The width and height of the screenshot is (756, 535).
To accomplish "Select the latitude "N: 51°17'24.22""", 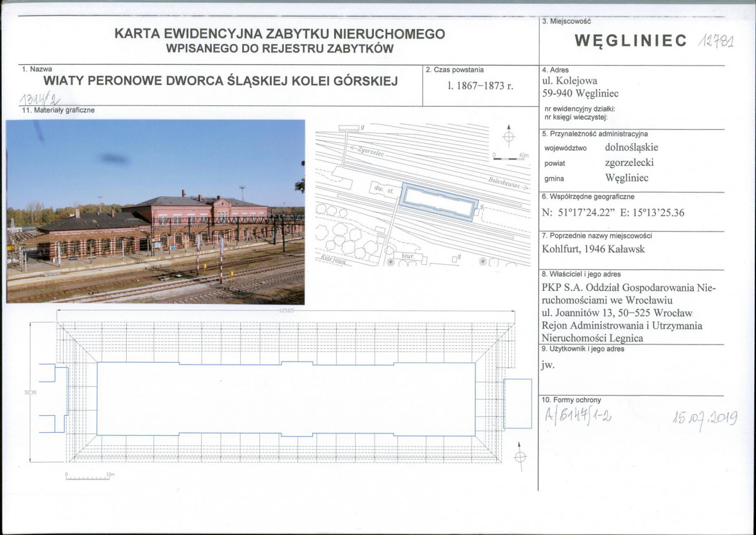I will click(579, 212).
